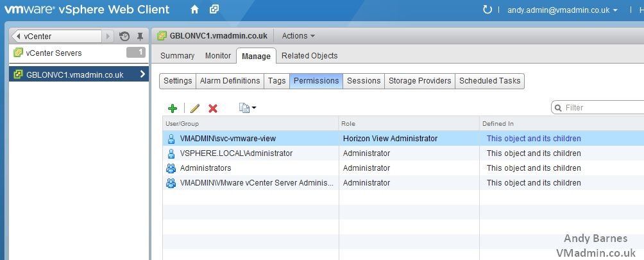Click the Home icon in header
Image resolution: width=644 pixels, height=260 pixels.
(194, 10)
